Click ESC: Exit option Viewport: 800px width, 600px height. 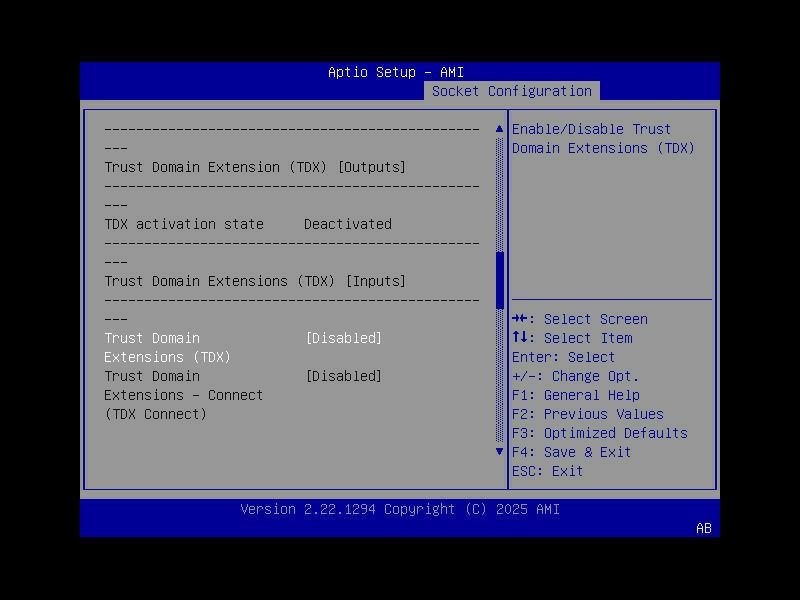click(x=551, y=470)
